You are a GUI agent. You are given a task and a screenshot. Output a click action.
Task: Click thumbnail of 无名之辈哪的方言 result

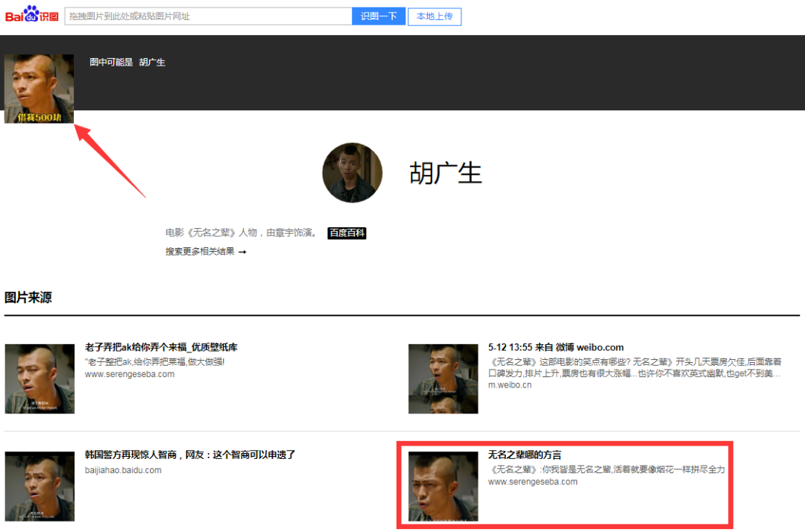point(443,486)
